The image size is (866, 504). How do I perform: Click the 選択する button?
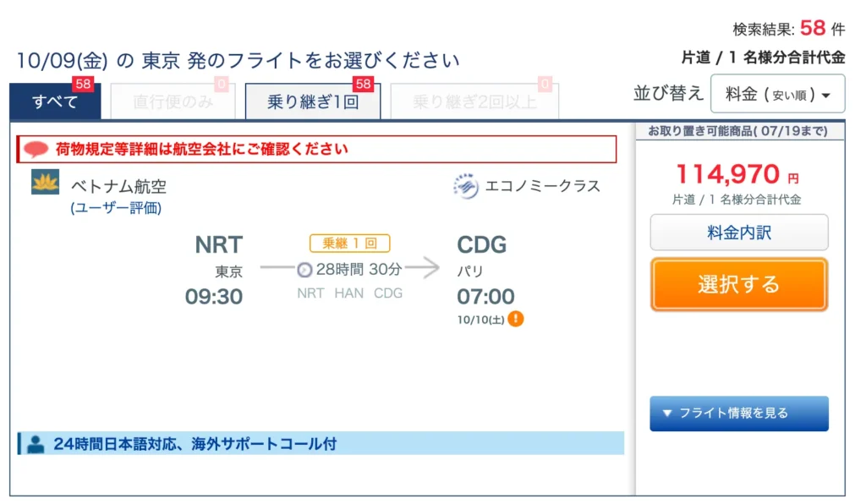coord(739,285)
